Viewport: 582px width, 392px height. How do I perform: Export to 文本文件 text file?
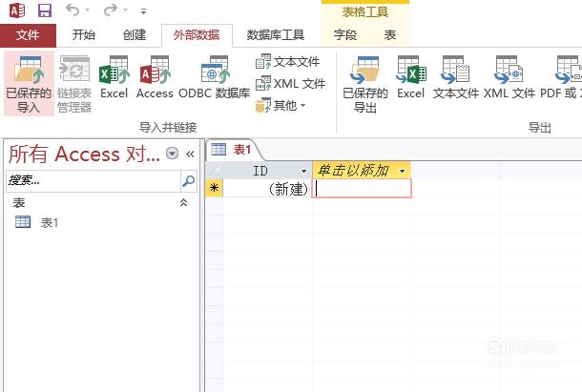pyautogui.click(x=456, y=78)
